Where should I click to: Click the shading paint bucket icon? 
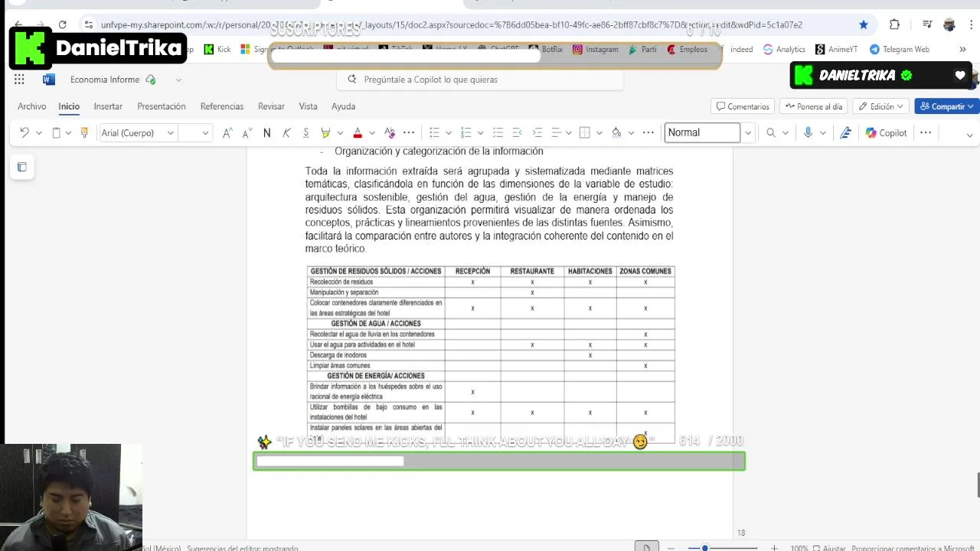(x=616, y=133)
